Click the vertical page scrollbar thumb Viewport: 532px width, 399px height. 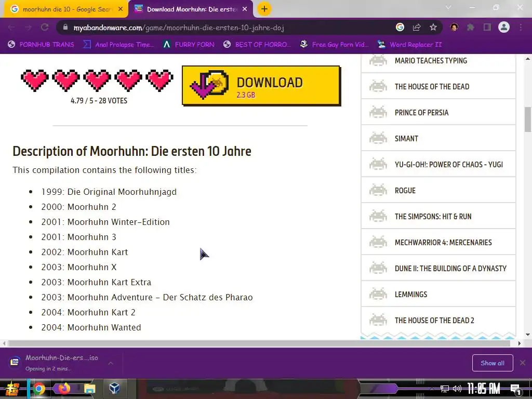[528, 119]
